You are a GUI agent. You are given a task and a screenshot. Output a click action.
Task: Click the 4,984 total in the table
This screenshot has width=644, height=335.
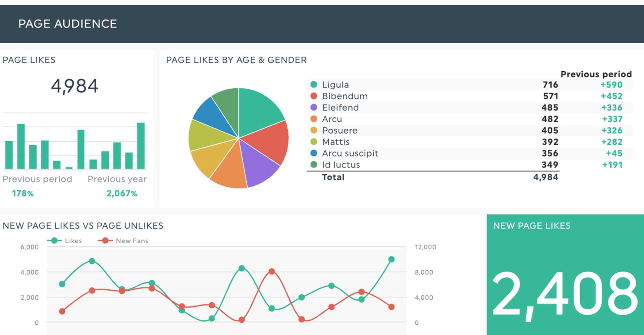[546, 177]
